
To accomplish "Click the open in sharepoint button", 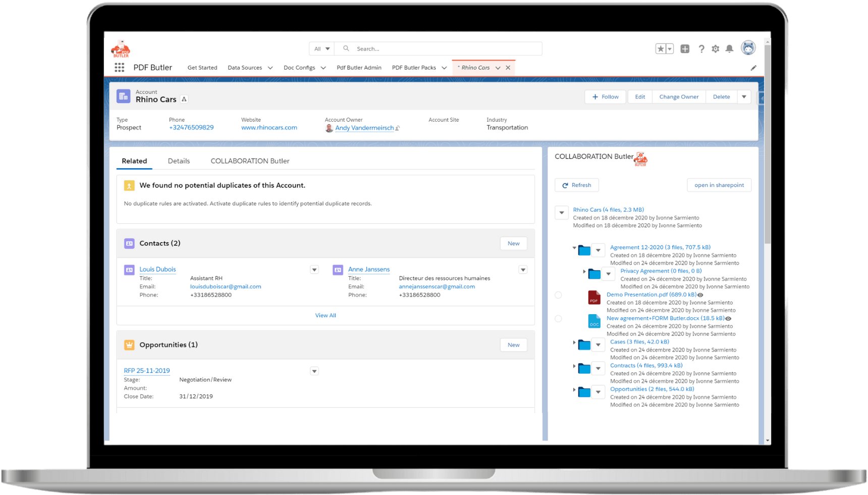I will (719, 185).
